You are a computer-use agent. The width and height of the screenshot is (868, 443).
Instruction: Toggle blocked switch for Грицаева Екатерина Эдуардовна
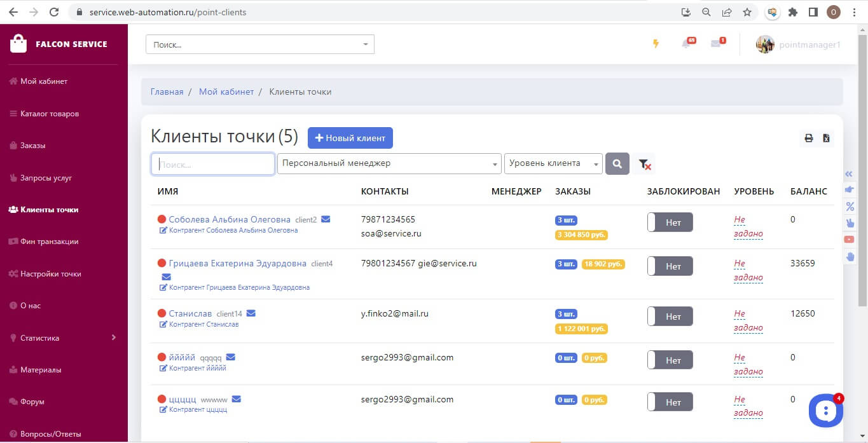click(670, 266)
